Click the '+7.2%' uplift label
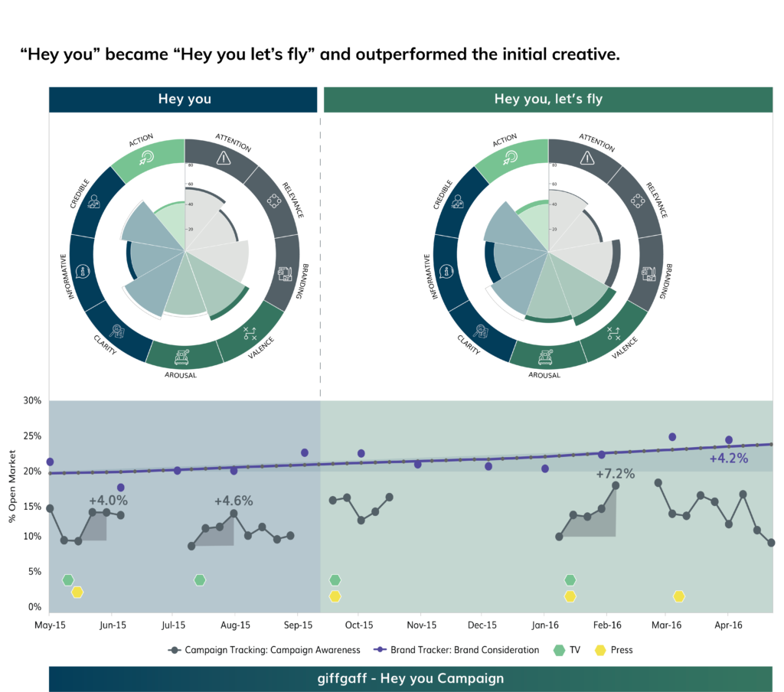Viewport: 784px width, 692px height. pyautogui.click(x=616, y=474)
